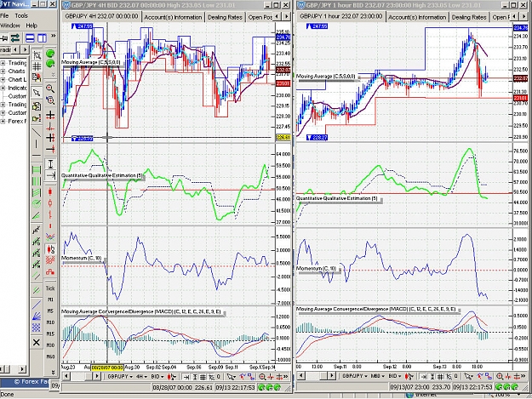
Task: Select the Custom item without expander
Action: coord(17,96)
